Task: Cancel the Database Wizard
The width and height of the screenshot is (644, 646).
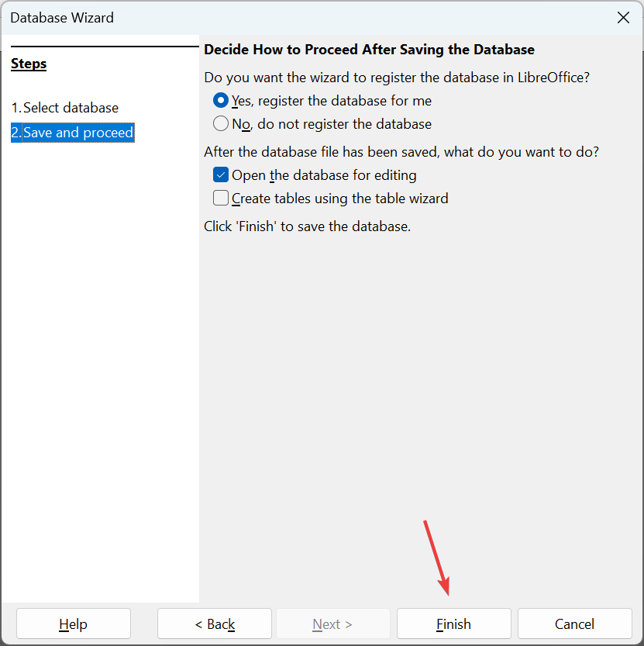Action: (x=575, y=624)
